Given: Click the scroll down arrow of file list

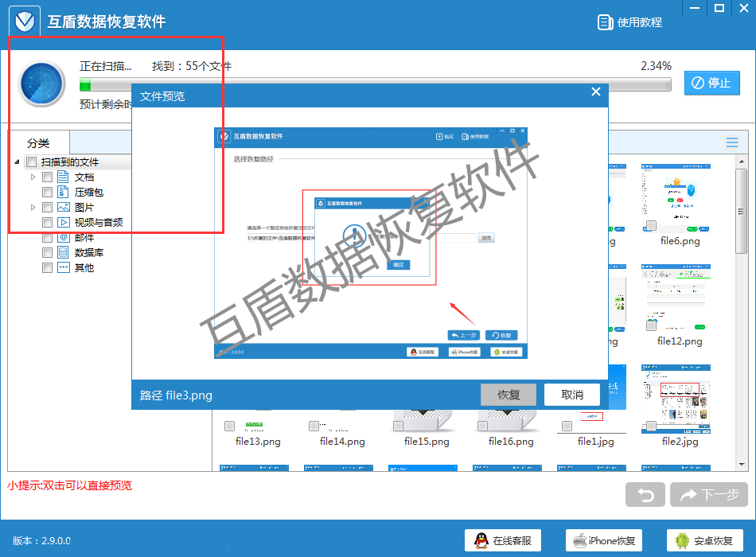Looking at the screenshot, I should 742,465.
